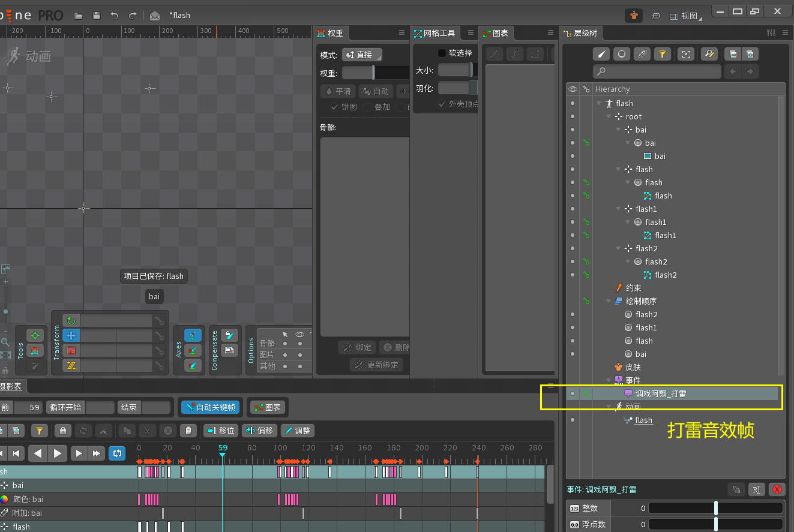Open the 视图 views dropdown menu

(x=684, y=16)
